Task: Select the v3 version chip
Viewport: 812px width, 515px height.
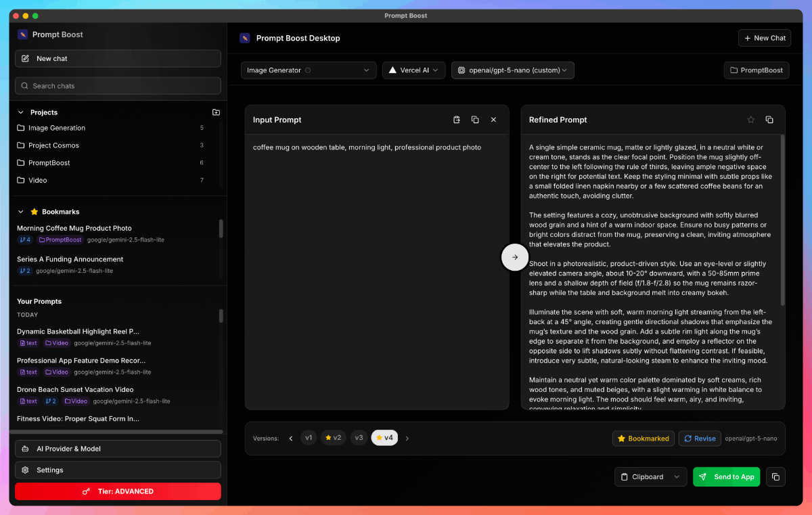Action: (x=359, y=438)
